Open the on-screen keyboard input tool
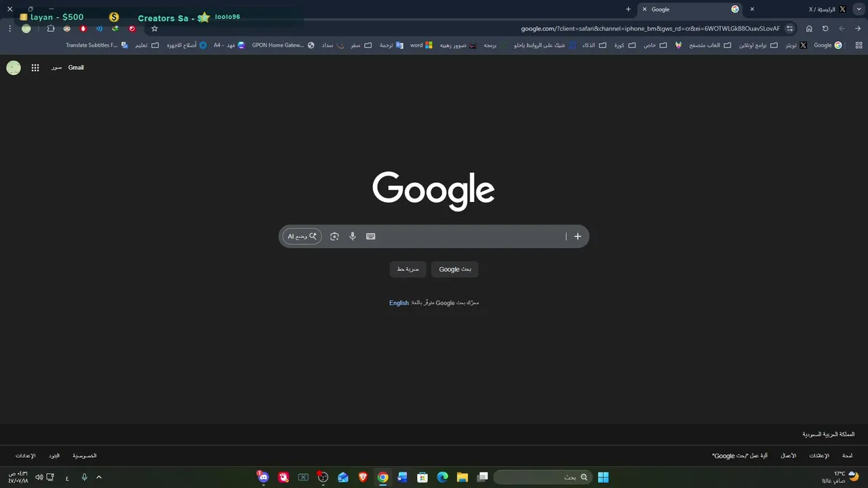The width and height of the screenshot is (868, 488). point(371,237)
